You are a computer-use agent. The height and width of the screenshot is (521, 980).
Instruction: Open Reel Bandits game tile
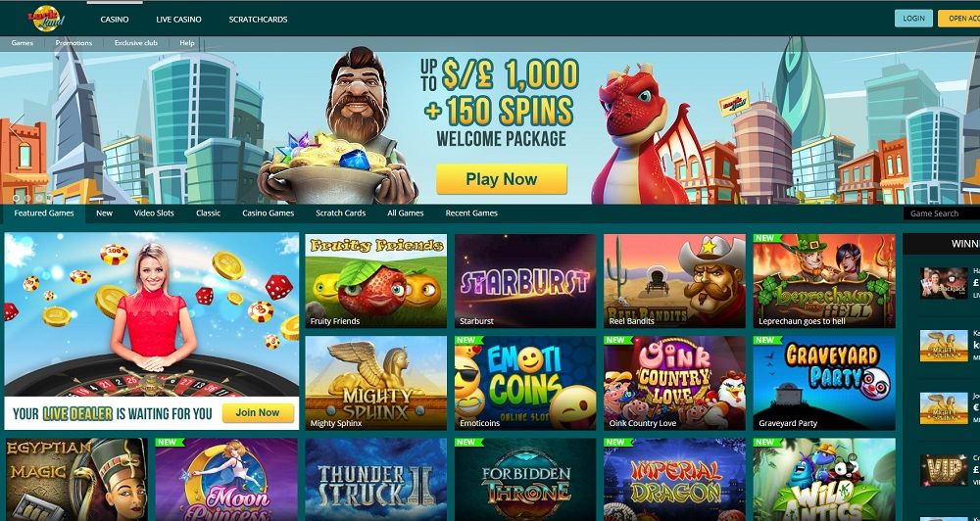click(x=674, y=281)
